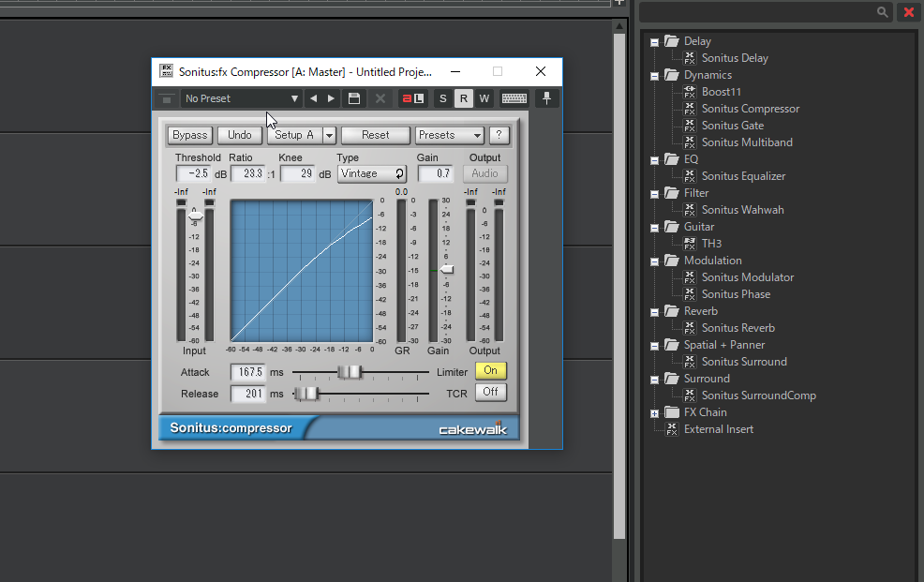The height and width of the screenshot is (582, 924).
Task: Collapse the Spatial + Panner folder
Action: click(x=654, y=346)
